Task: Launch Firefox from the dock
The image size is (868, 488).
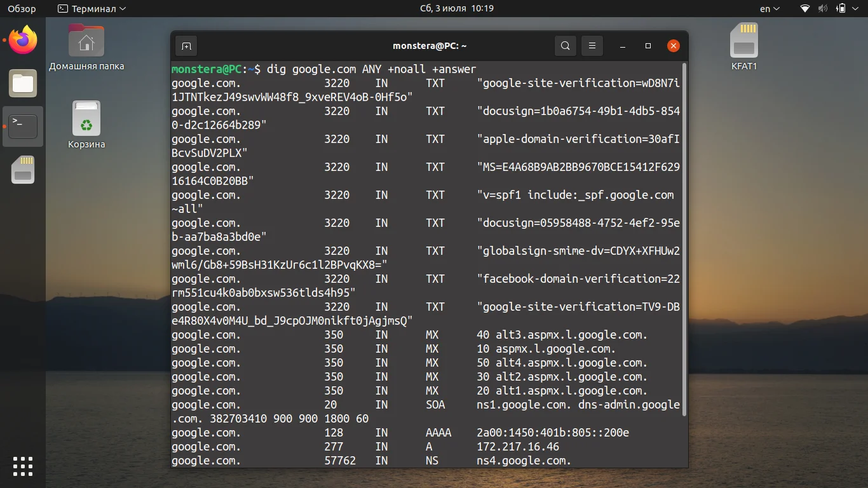Action: point(23,40)
